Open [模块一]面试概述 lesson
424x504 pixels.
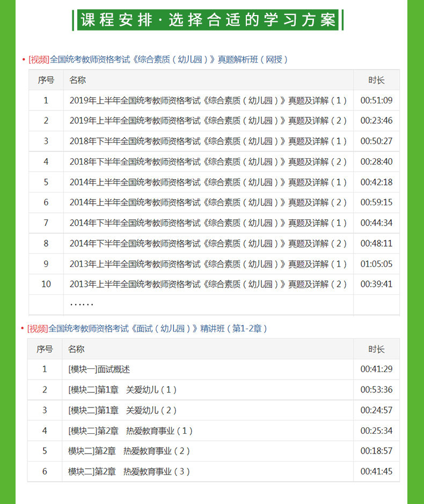coord(99,369)
